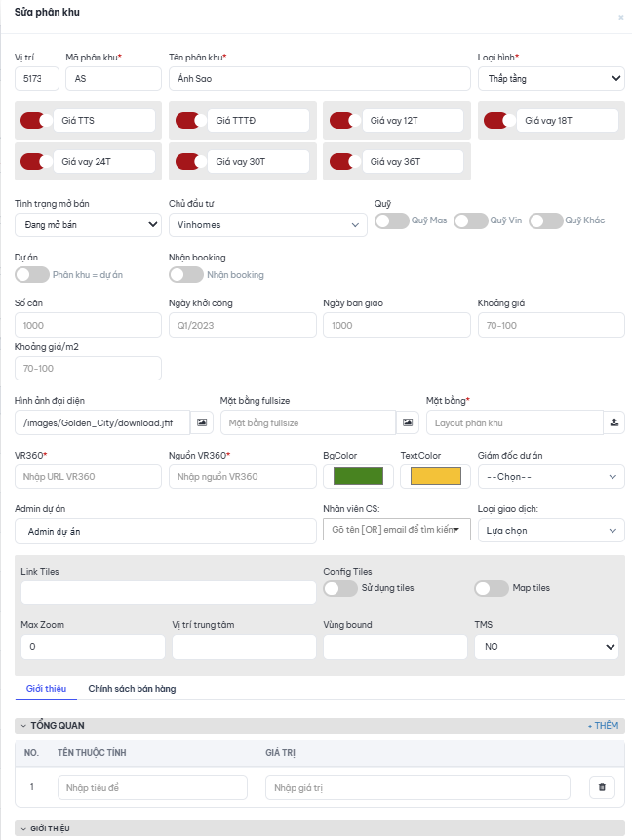The width and height of the screenshot is (632, 840).
Task: Click the Vùng bound field
Action: [x=395, y=647]
